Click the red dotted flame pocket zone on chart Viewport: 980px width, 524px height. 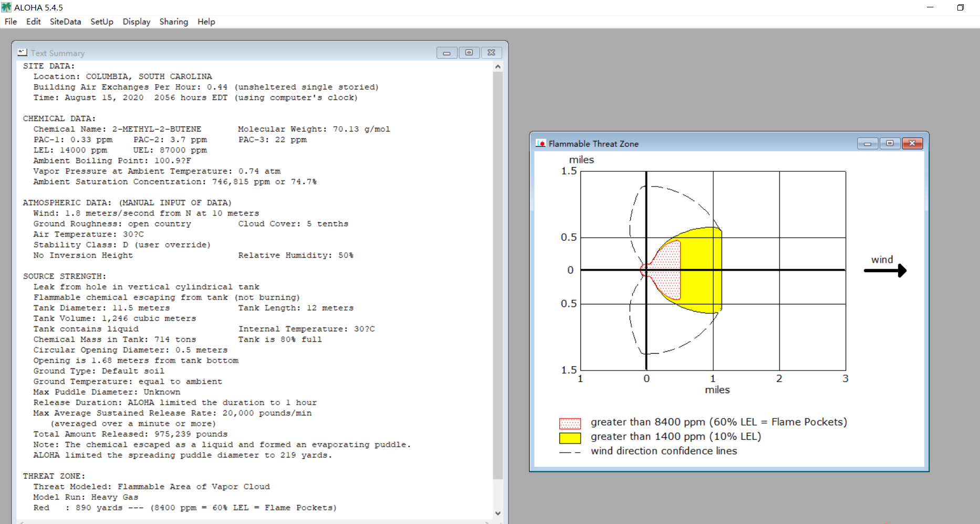[x=667, y=270]
